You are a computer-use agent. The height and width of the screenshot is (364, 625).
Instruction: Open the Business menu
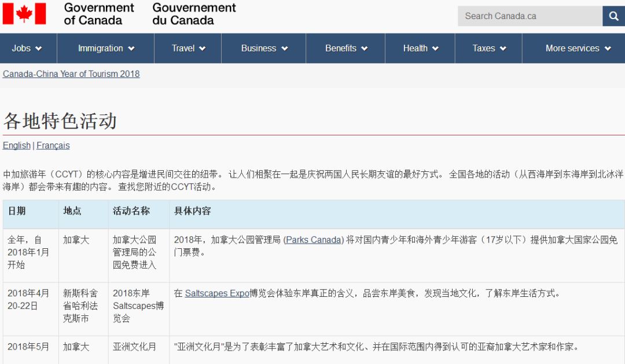pos(264,49)
